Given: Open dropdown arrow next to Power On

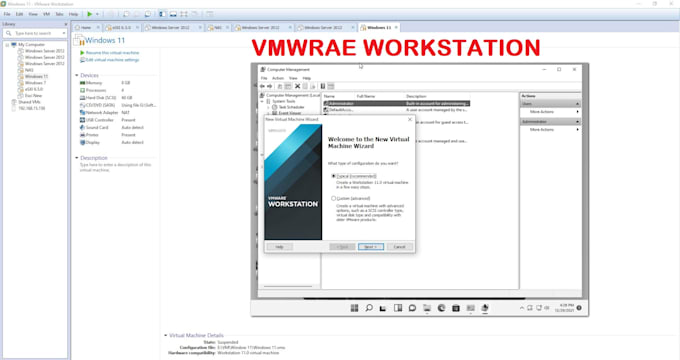Looking at the screenshot, I should [x=97, y=14].
